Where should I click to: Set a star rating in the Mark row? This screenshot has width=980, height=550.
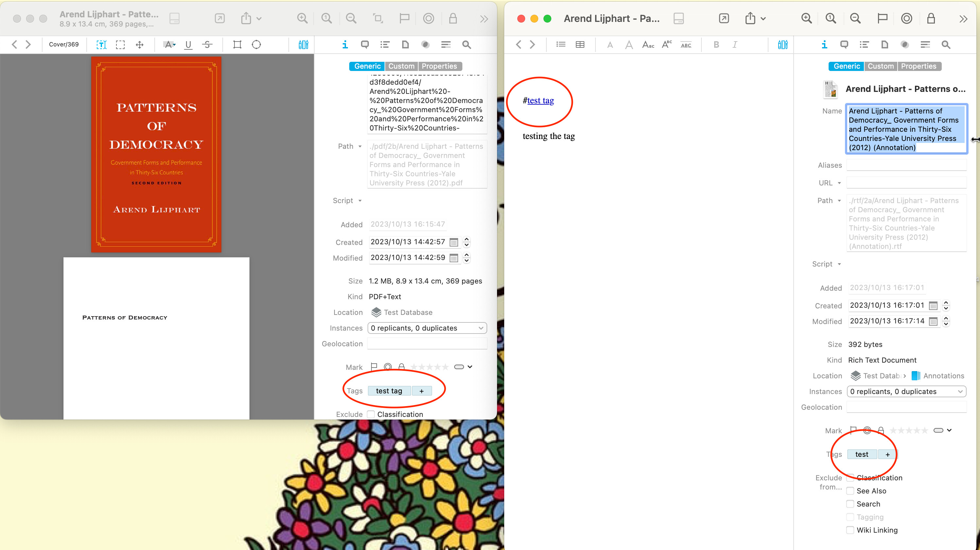pos(430,367)
